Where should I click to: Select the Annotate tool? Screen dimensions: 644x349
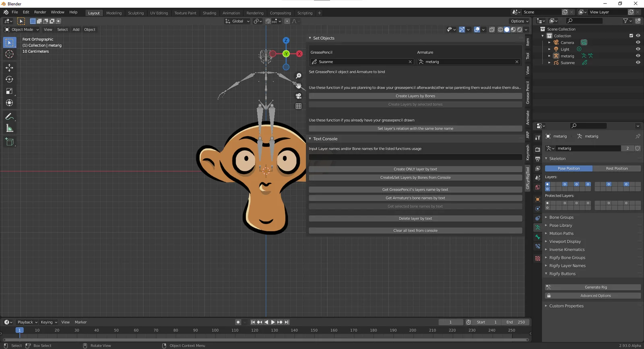pyautogui.click(x=9, y=117)
